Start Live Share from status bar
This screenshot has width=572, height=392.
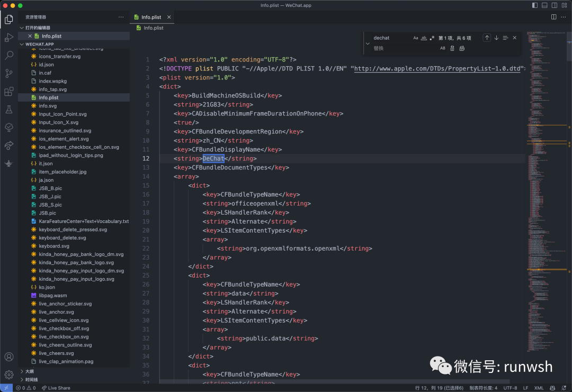click(x=56, y=388)
